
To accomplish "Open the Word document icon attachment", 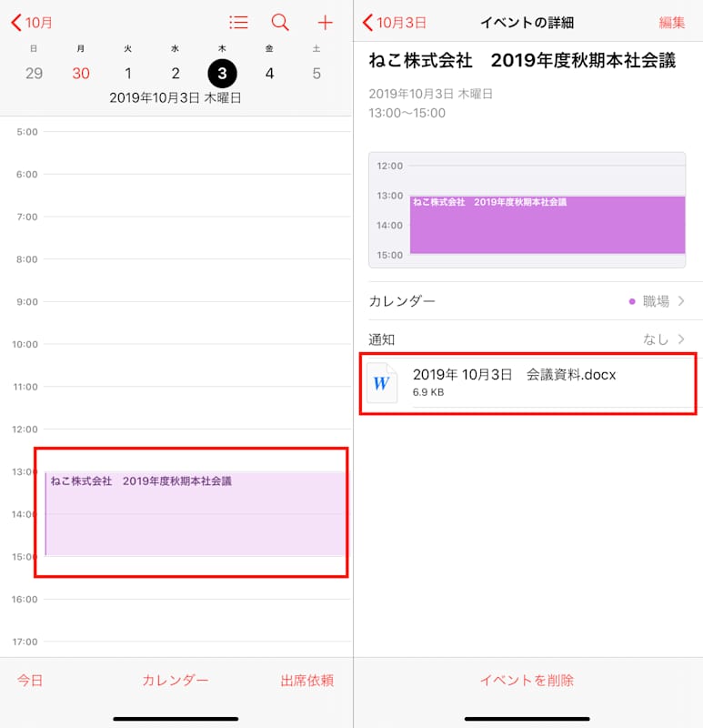I will pyautogui.click(x=382, y=383).
